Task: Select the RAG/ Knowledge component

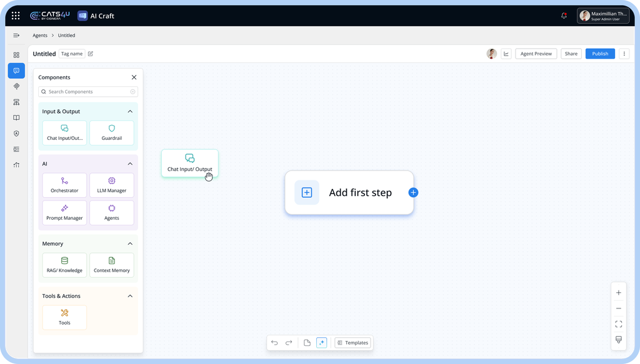Action: (x=64, y=265)
